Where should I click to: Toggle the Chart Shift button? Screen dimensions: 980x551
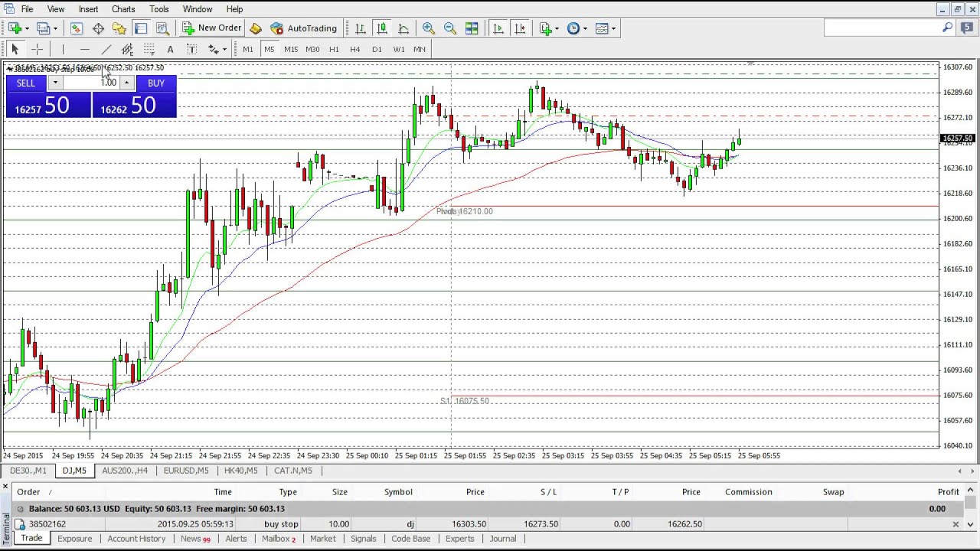520,28
